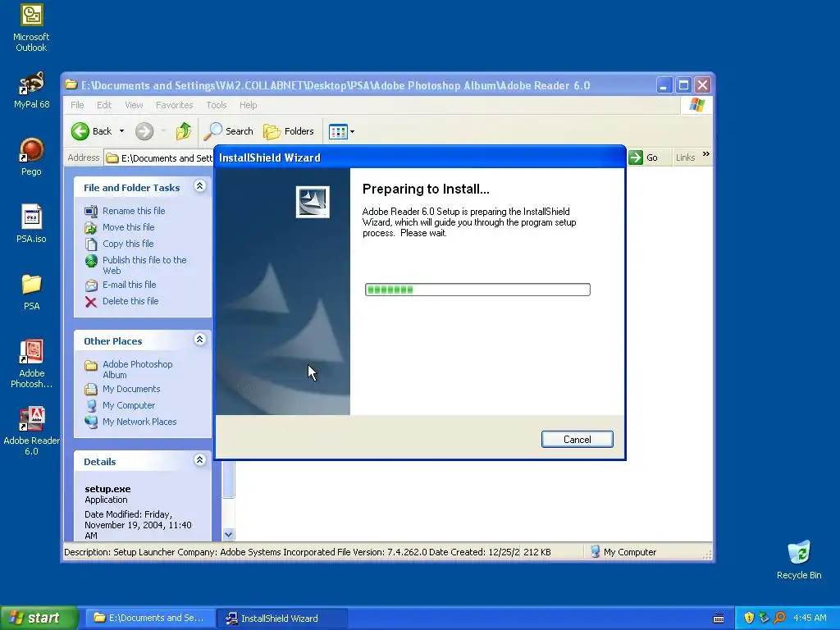
Task: Click the Start button
Action: 39,618
